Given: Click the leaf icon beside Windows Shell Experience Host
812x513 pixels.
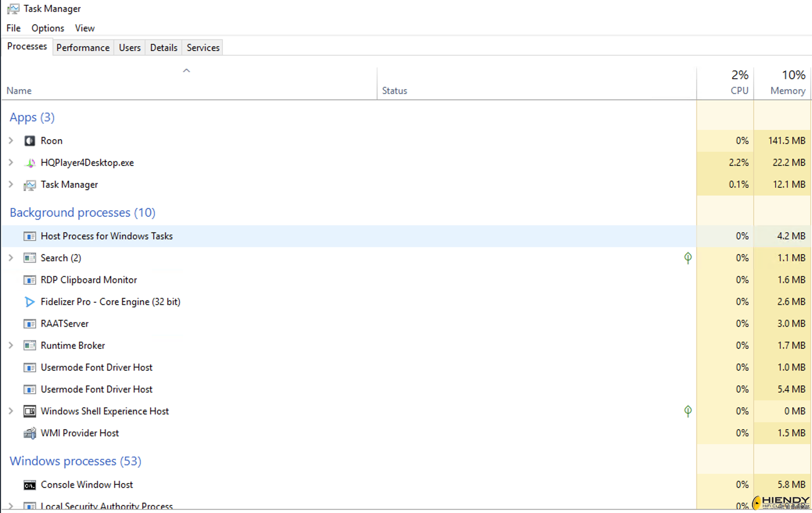Looking at the screenshot, I should pos(688,411).
